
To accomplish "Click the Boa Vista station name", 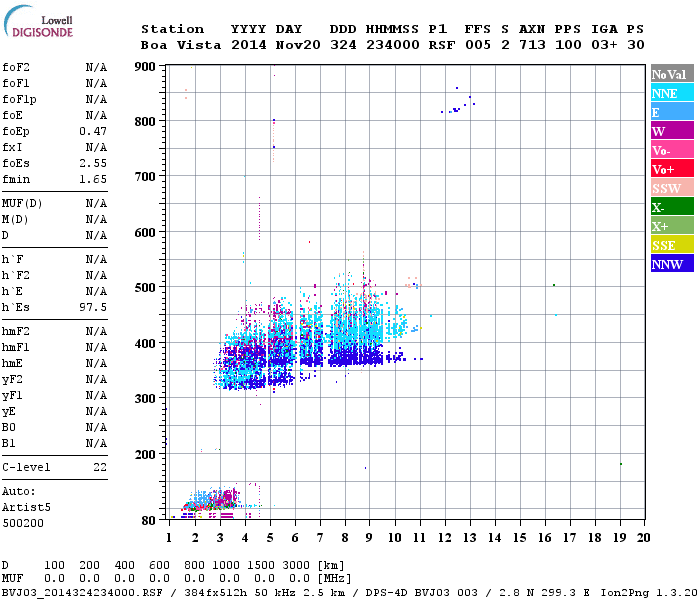I will pyautogui.click(x=181, y=45).
